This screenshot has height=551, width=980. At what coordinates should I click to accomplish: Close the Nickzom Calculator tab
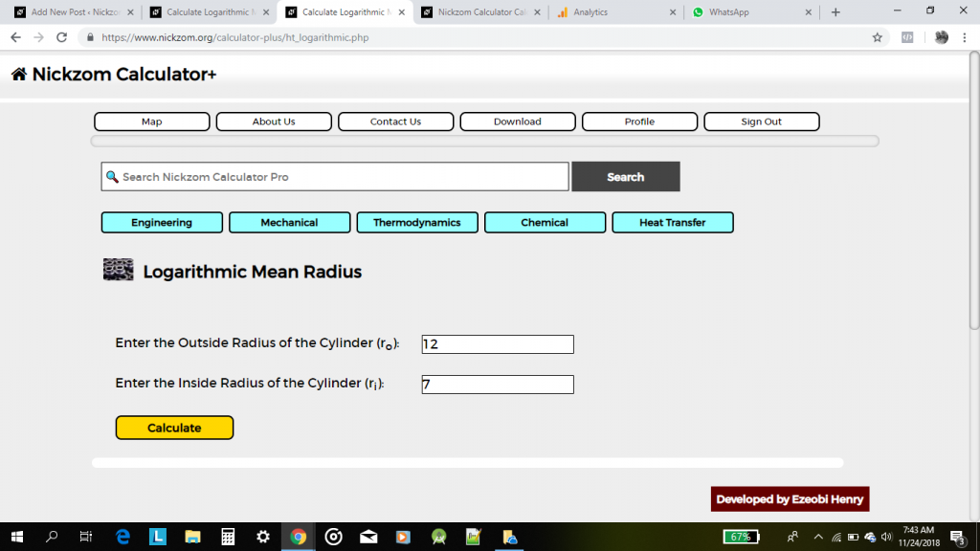click(537, 11)
